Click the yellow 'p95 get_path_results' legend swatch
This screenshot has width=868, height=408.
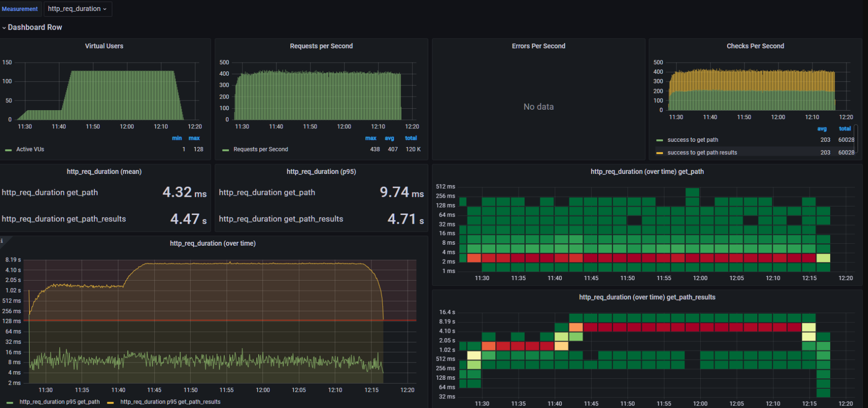pyautogui.click(x=111, y=402)
